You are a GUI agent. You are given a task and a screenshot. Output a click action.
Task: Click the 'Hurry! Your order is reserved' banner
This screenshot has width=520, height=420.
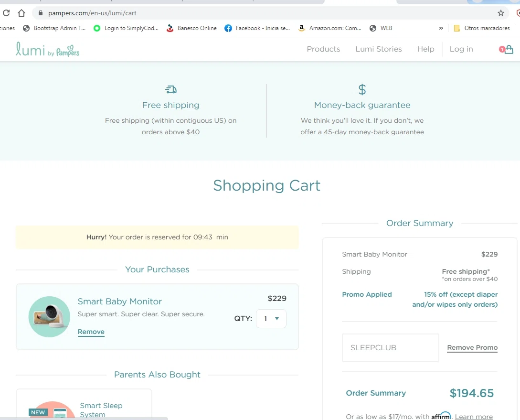tap(157, 237)
